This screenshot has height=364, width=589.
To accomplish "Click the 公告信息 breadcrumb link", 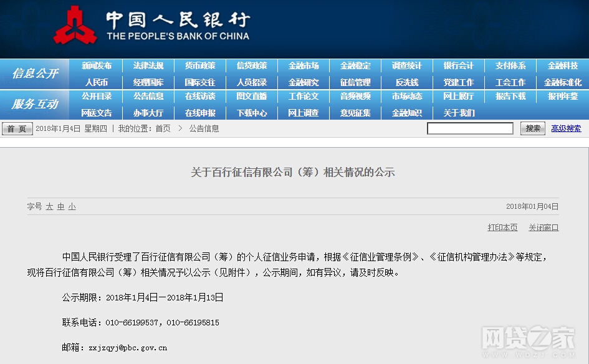I will (204, 128).
